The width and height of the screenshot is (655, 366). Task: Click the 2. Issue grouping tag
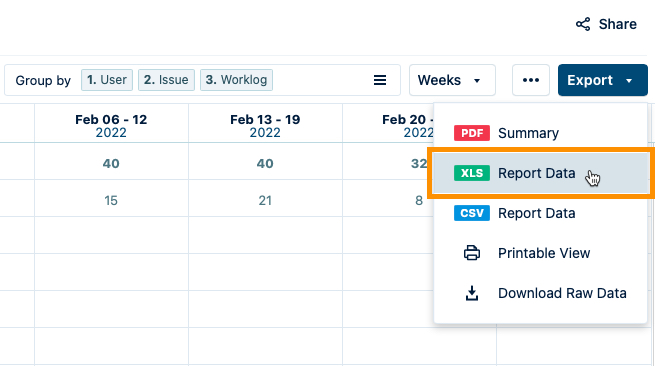(166, 80)
